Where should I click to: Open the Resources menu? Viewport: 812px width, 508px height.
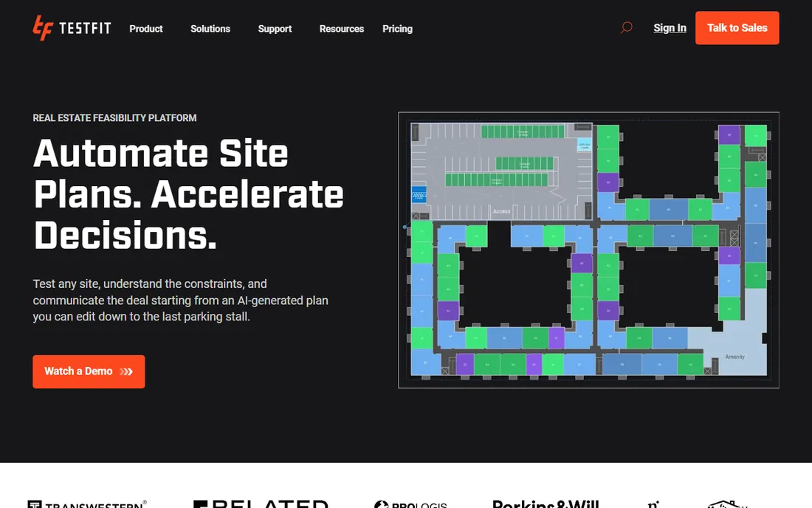point(342,29)
